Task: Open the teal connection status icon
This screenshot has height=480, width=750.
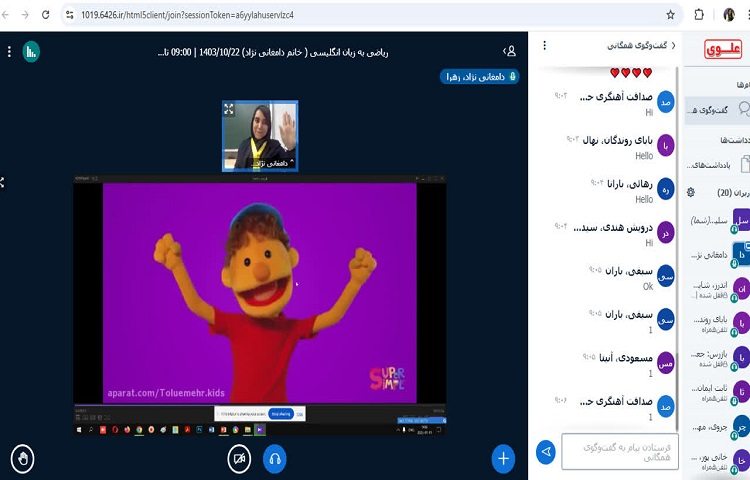Action: [31, 52]
